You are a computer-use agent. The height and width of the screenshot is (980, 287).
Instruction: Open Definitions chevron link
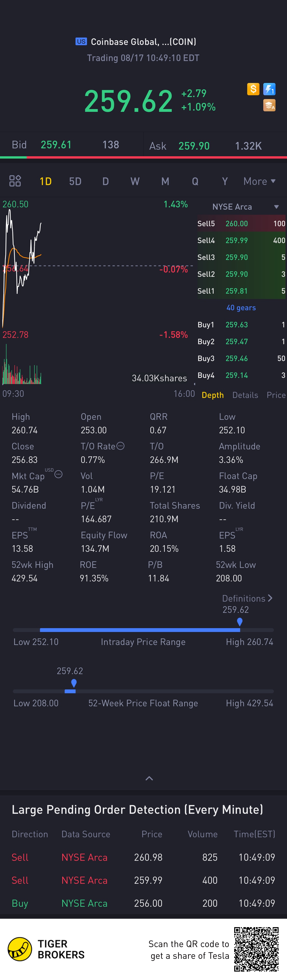pyautogui.click(x=247, y=598)
